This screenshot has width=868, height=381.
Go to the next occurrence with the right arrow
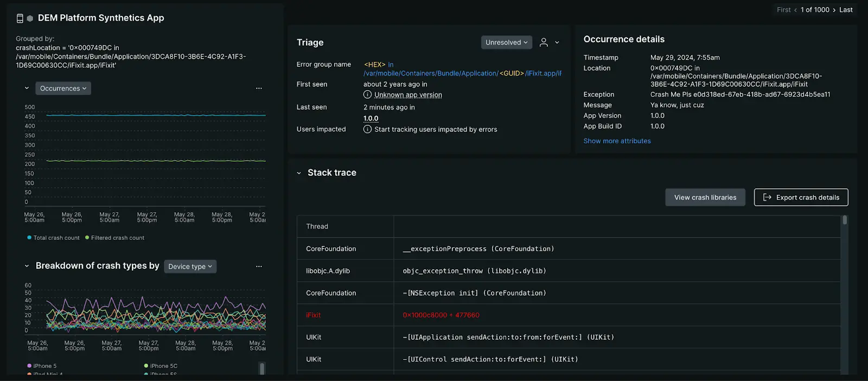[834, 10]
